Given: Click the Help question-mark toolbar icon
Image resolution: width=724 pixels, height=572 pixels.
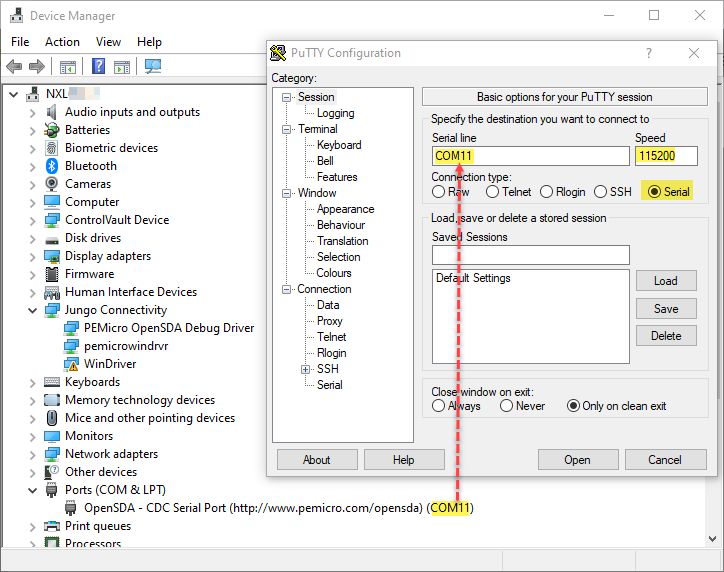Looking at the screenshot, I should pos(98,66).
